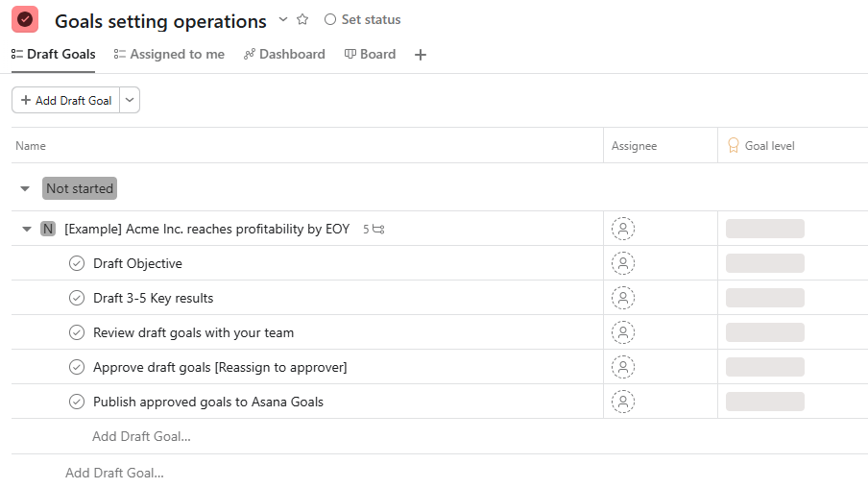Open Publish approved goals to Asana Goals
868x488 pixels.
(208, 402)
